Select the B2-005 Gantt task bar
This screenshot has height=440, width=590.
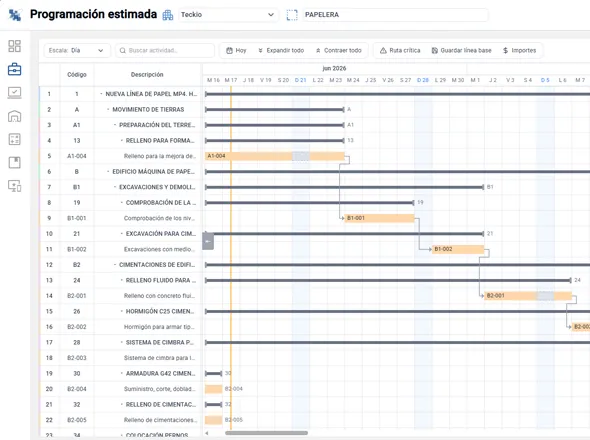[213, 420]
